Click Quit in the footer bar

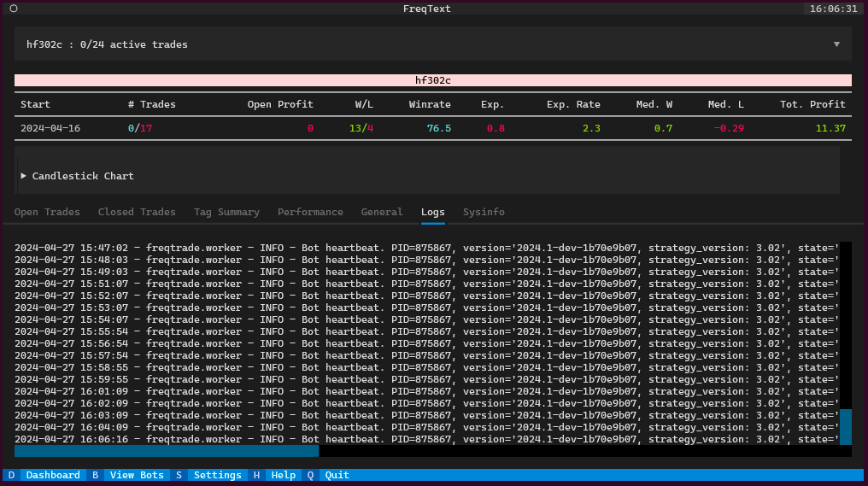click(x=337, y=475)
